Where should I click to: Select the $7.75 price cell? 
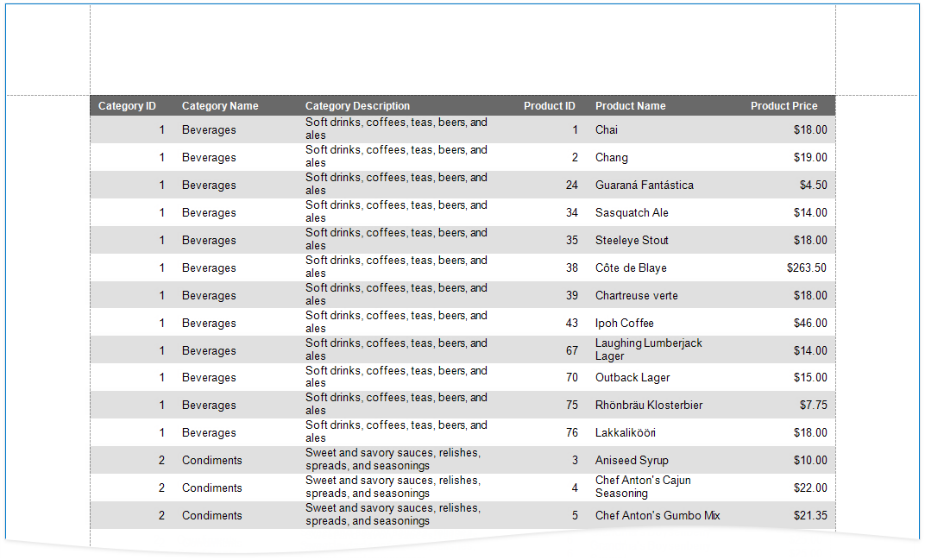click(813, 406)
